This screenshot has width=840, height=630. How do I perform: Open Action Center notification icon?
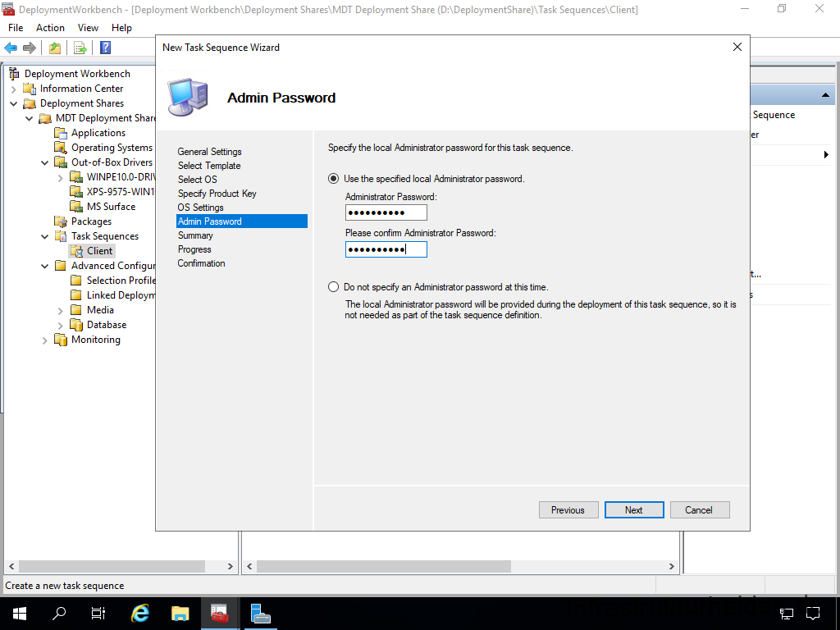click(813, 614)
